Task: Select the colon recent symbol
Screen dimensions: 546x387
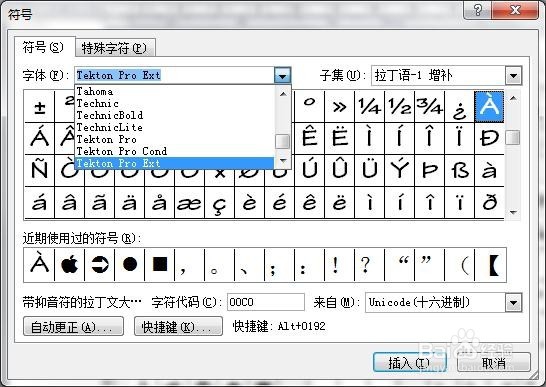Action: click(310, 265)
